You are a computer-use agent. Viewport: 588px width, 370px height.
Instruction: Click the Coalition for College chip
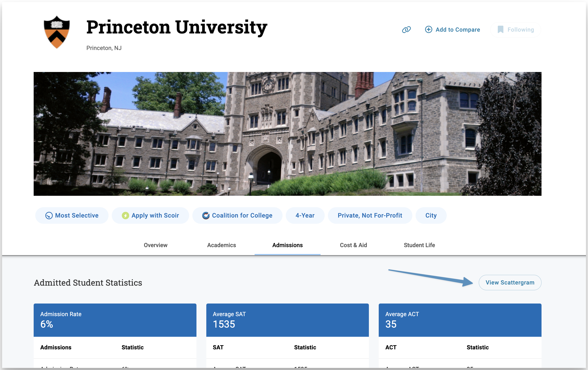[237, 215]
